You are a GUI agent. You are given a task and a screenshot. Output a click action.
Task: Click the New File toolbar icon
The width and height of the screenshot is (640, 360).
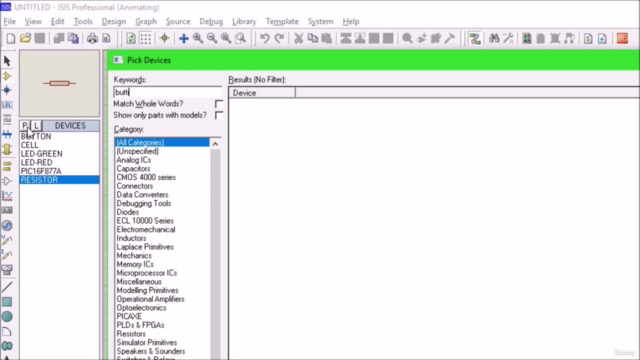tap(11, 38)
